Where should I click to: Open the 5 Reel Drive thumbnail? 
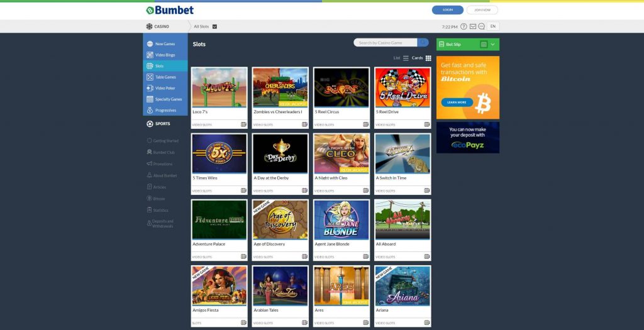coord(402,87)
